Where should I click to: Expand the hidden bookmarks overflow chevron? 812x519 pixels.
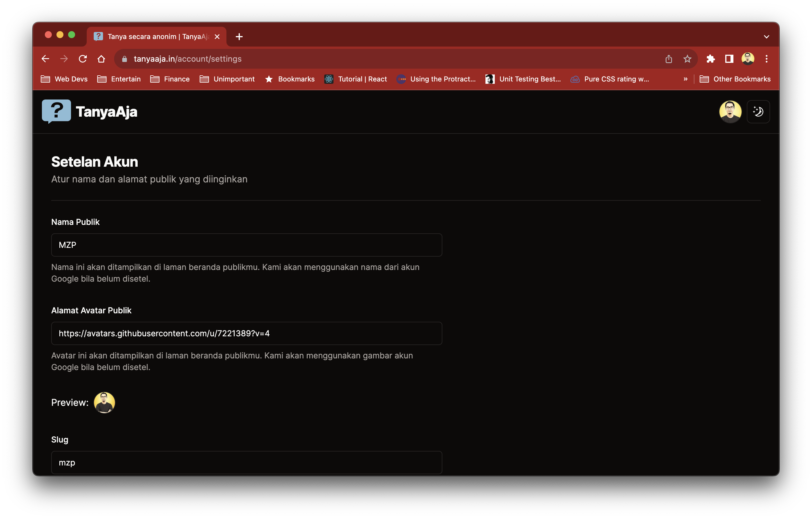point(685,79)
